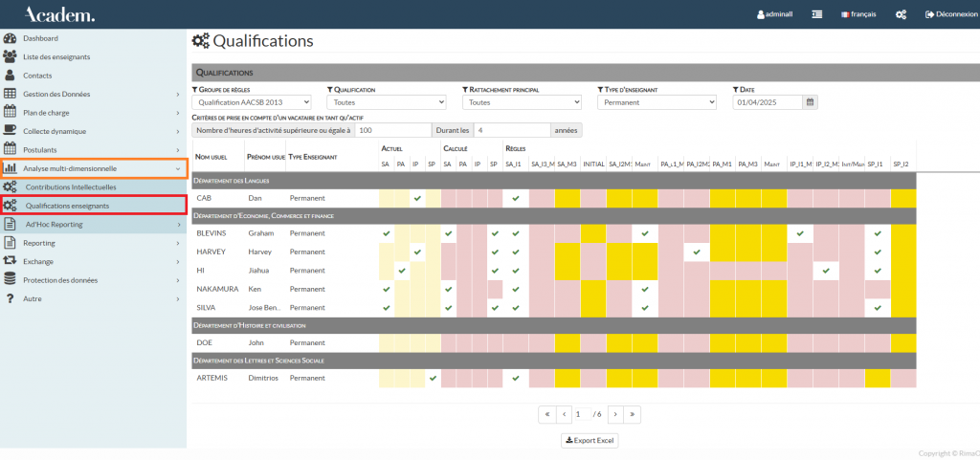Click the hours threshold input showing 100

coord(392,130)
